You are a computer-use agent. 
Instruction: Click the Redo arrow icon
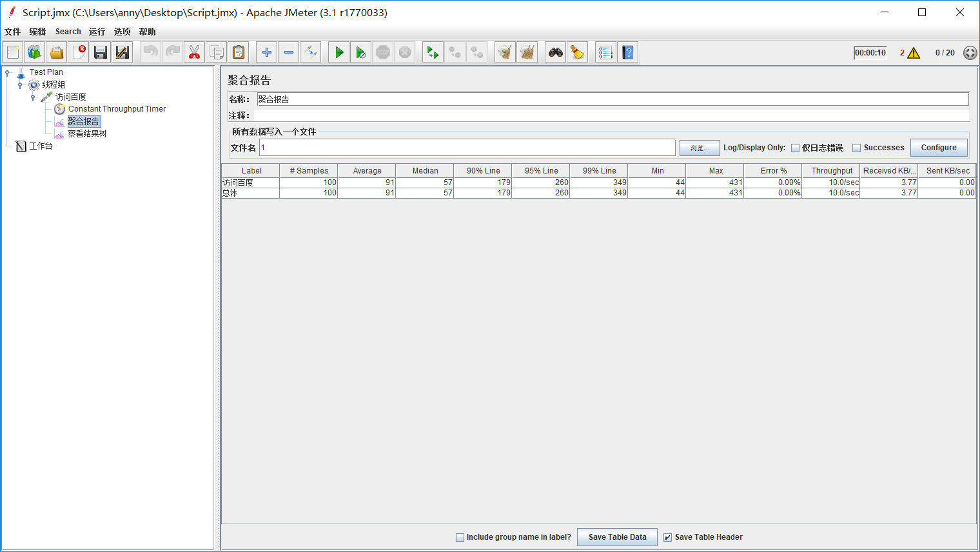pyautogui.click(x=172, y=52)
